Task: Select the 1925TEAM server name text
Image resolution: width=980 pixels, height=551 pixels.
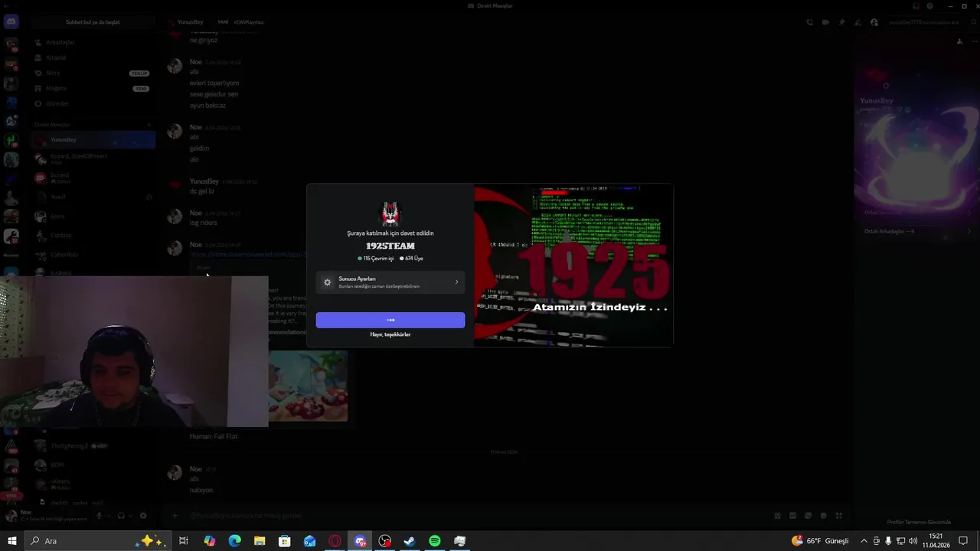Action: [390, 246]
